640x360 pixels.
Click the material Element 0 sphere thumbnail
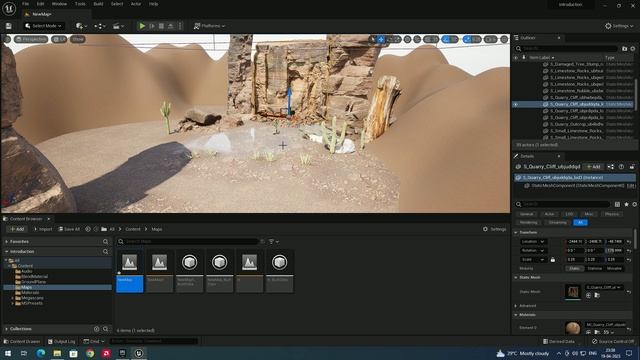point(573,328)
